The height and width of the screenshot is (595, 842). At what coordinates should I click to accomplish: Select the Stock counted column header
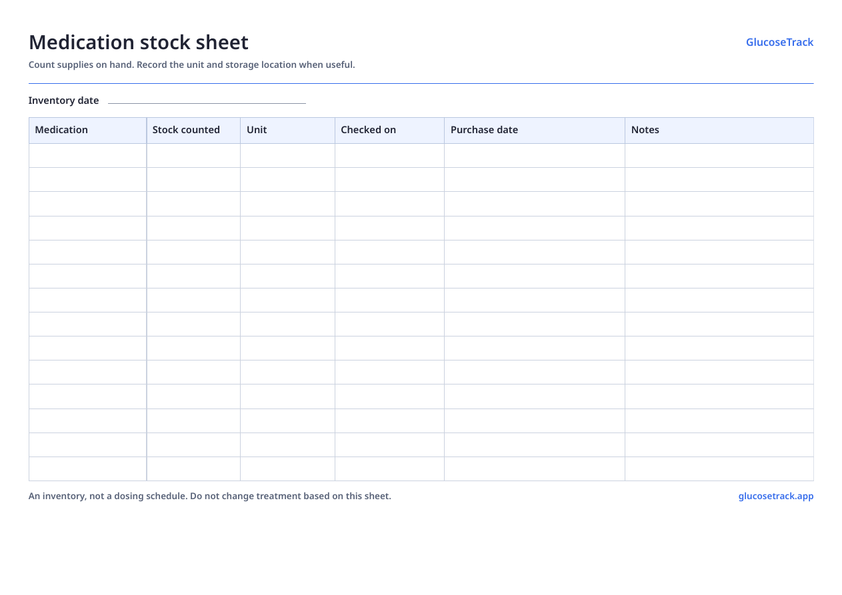pyautogui.click(x=193, y=130)
